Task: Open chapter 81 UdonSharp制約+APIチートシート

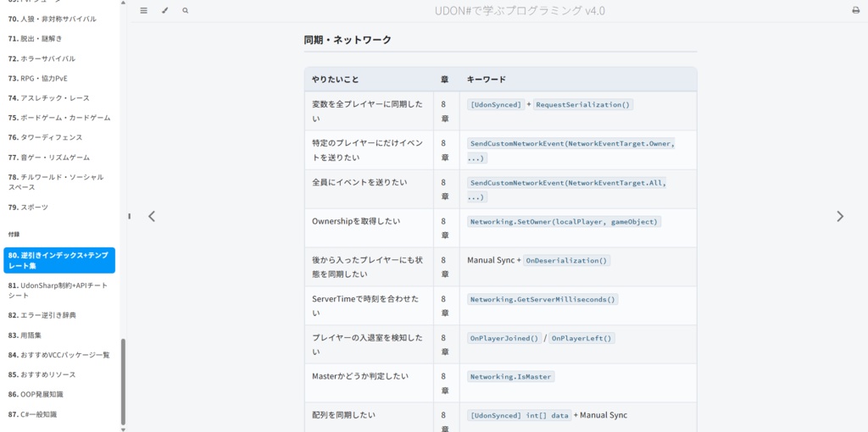Action: click(58, 291)
